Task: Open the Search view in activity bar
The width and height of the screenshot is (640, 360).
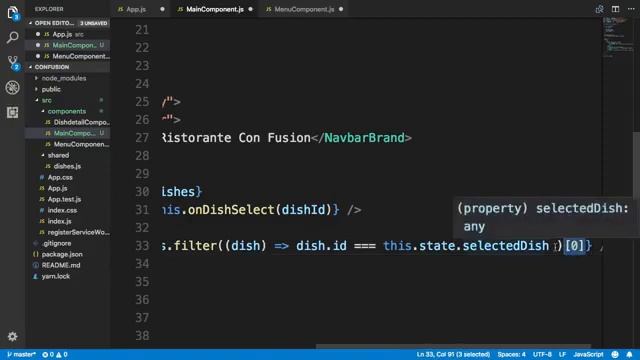Action: click(12, 38)
